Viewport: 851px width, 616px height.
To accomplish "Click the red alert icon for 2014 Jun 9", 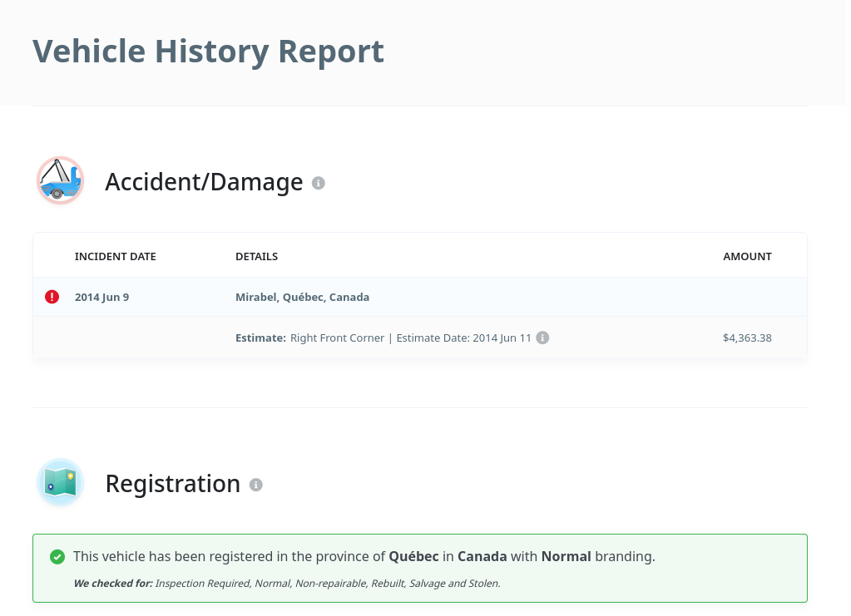I will coord(52,297).
